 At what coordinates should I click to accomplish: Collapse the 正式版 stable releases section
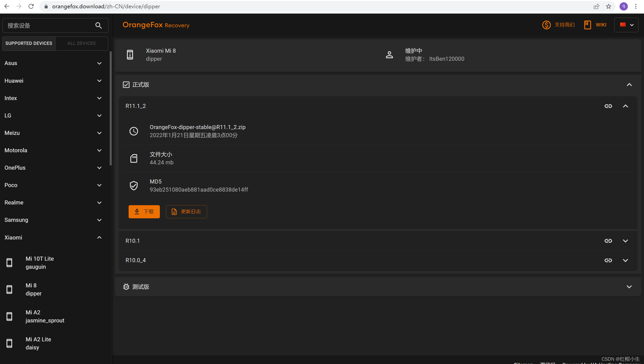pos(629,85)
